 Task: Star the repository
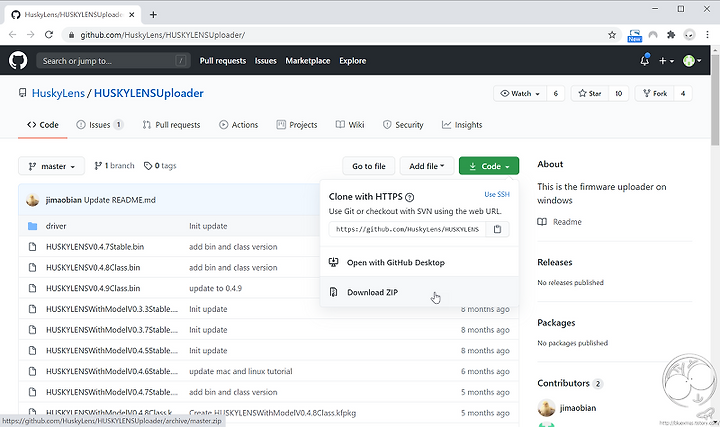[590, 93]
